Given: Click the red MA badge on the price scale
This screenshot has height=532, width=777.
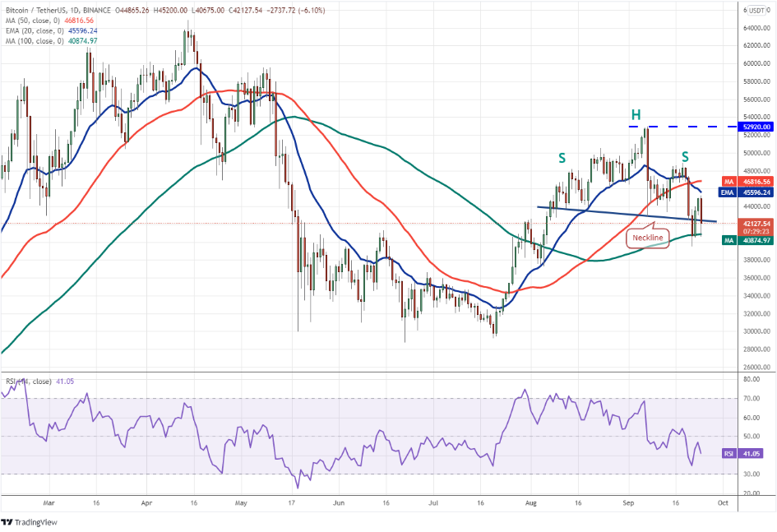Looking at the screenshot, I should 728,183.
